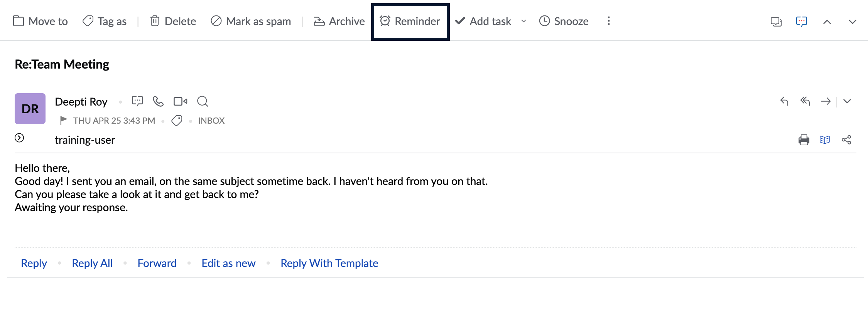Open reader view with the book icon
The height and width of the screenshot is (319, 868).
(825, 139)
